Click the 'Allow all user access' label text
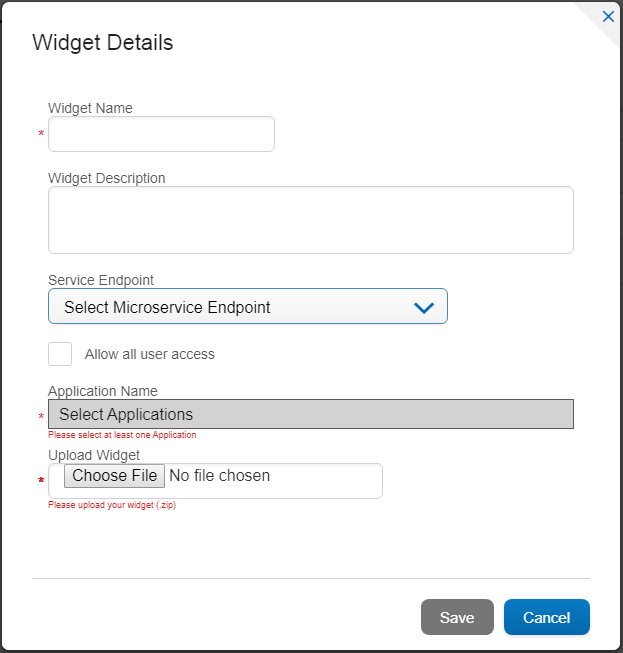623x653 pixels. pyautogui.click(x=150, y=354)
